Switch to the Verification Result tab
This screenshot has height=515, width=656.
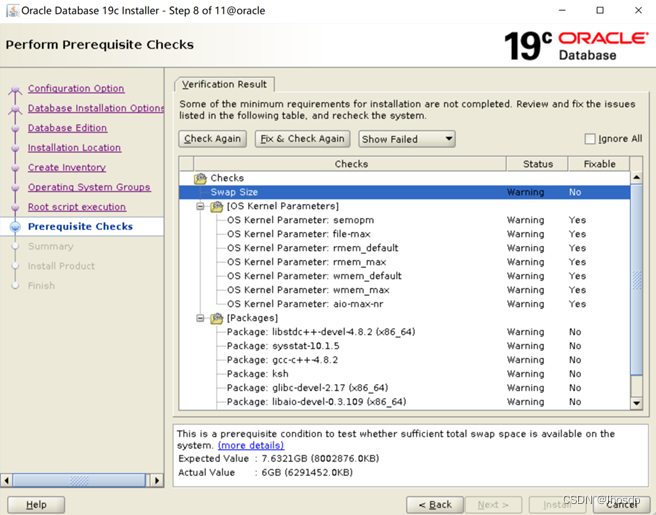click(224, 85)
